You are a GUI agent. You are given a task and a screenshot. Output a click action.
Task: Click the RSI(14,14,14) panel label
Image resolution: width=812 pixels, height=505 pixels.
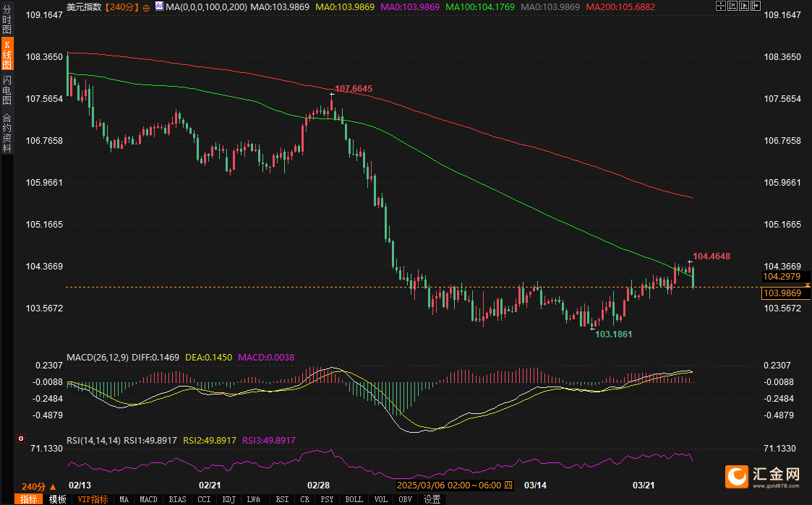[x=94, y=441]
